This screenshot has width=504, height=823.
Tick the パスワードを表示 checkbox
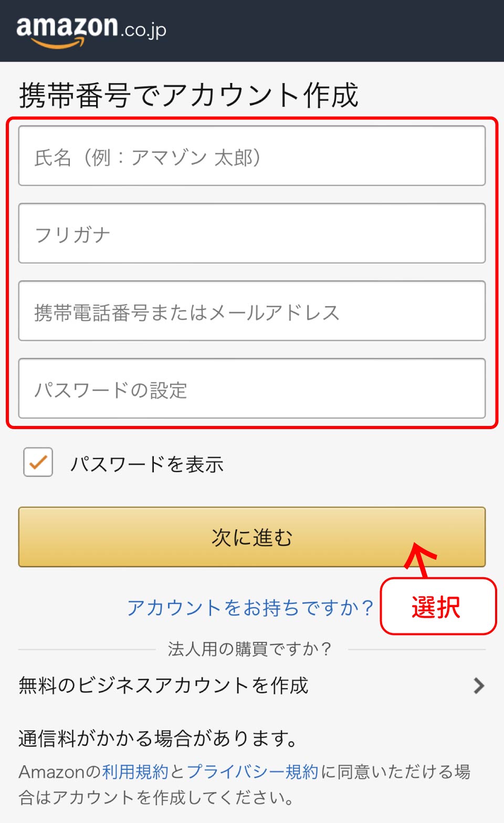(x=38, y=462)
